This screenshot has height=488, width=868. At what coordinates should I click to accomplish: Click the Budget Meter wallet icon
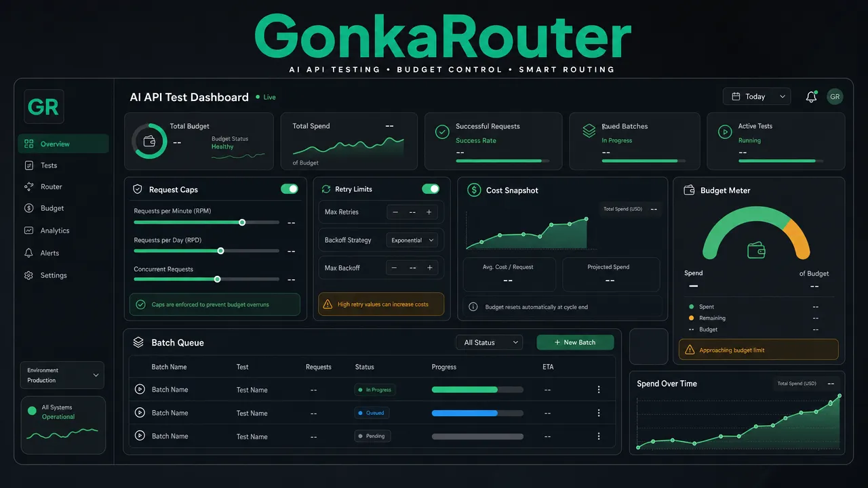point(689,190)
